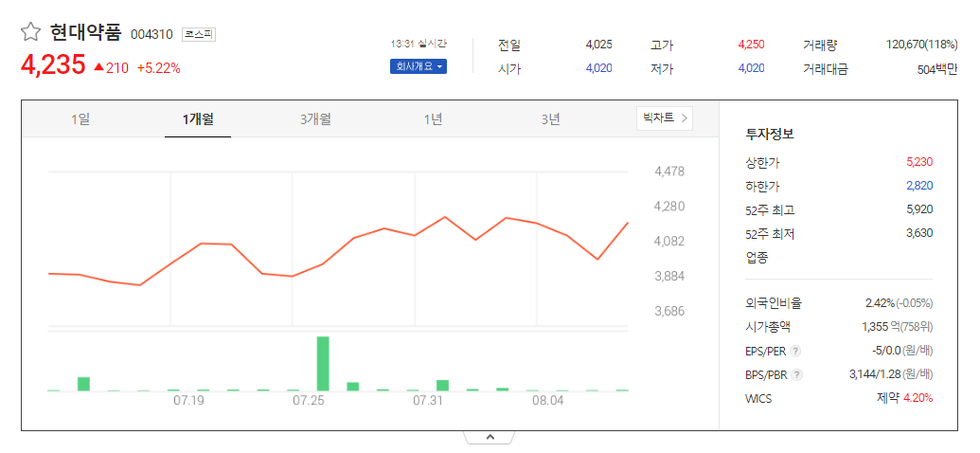
Task: Open the BPS/PBR help question icon
Action: (x=796, y=375)
